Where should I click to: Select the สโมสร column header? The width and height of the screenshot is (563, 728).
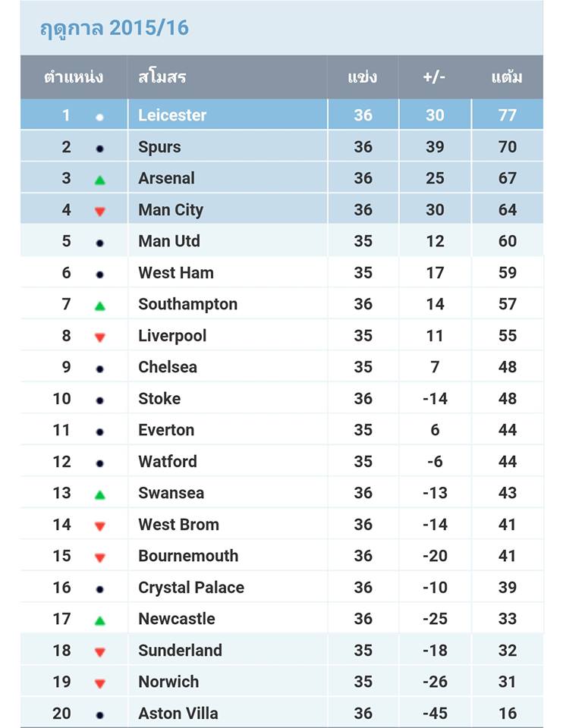pos(162,77)
